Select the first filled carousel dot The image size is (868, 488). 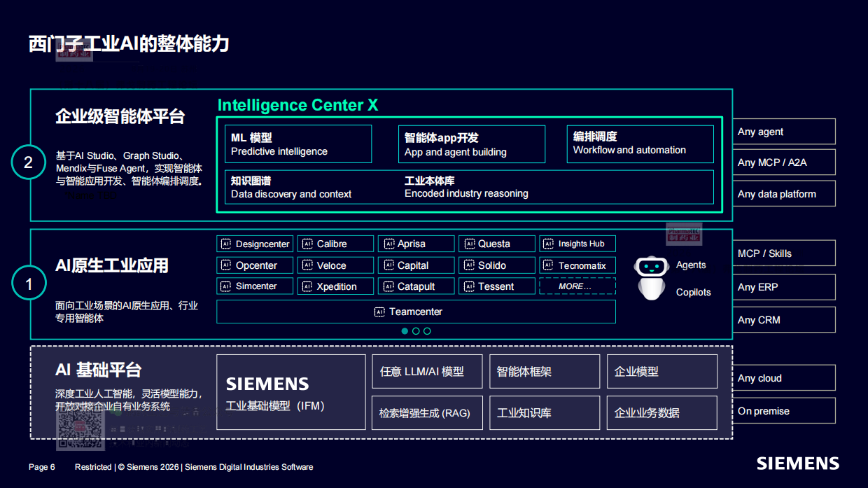(405, 331)
